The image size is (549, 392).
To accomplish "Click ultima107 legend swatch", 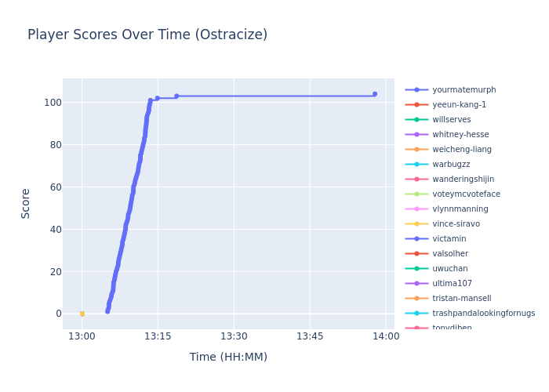I will pyautogui.click(x=416, y=284).
